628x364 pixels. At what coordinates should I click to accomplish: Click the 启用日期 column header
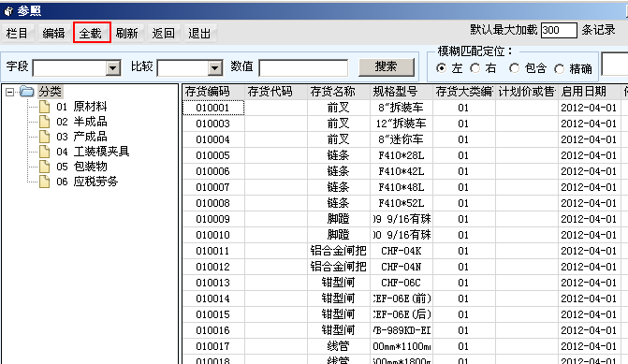(590, 92)
